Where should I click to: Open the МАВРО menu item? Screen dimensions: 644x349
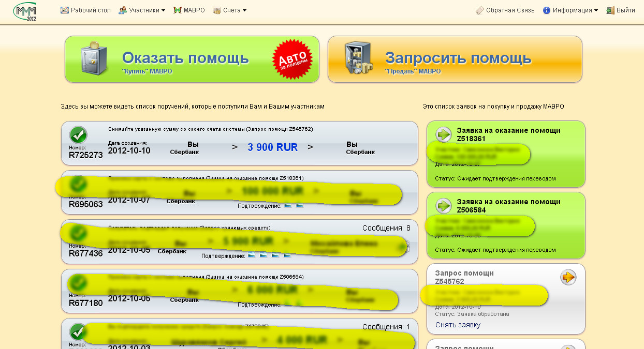194,10
